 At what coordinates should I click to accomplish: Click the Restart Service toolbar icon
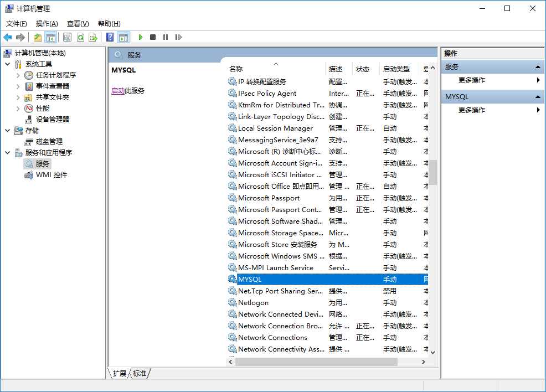pyautogui.click(x=178, y=37)
